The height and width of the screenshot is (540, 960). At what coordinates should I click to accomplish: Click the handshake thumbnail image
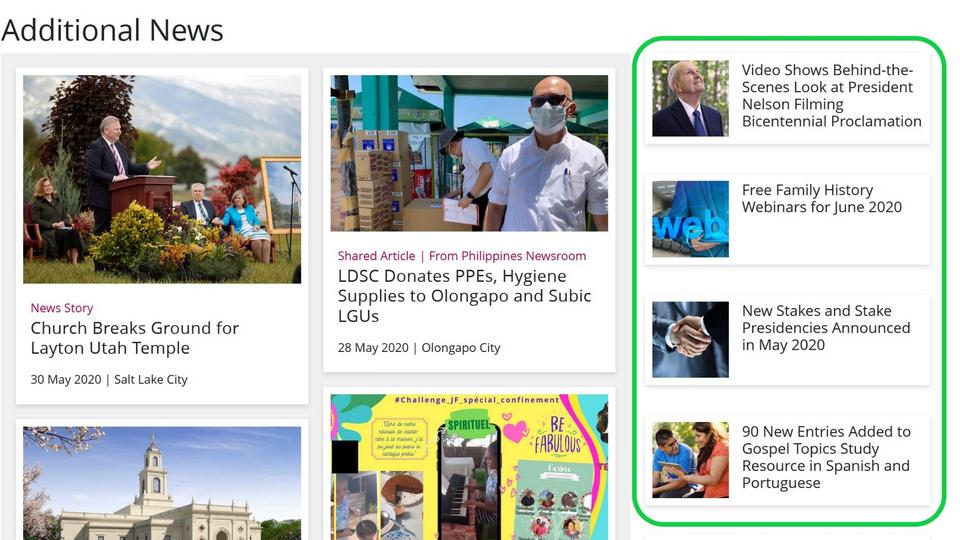pos(690,339)
